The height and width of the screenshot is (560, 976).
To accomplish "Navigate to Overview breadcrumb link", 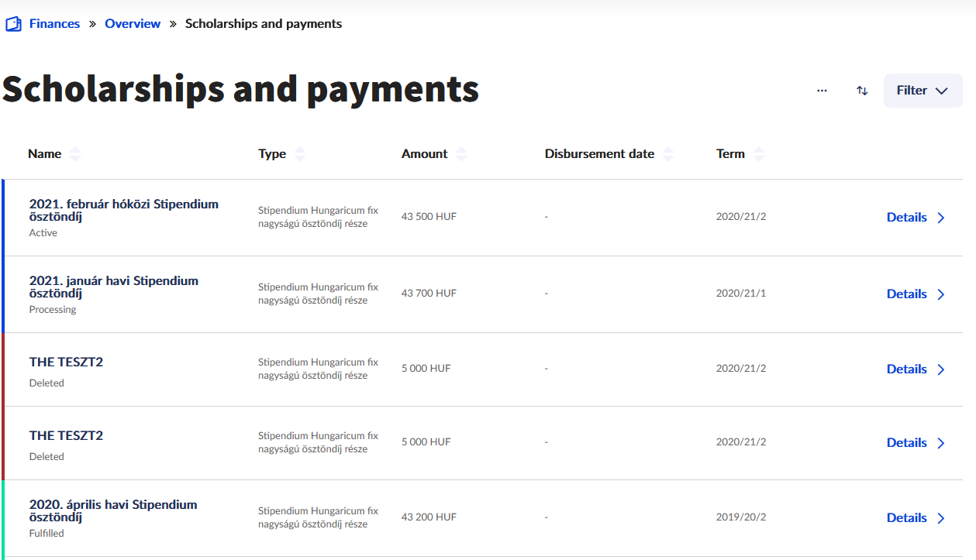I will (x=133, y=24).
